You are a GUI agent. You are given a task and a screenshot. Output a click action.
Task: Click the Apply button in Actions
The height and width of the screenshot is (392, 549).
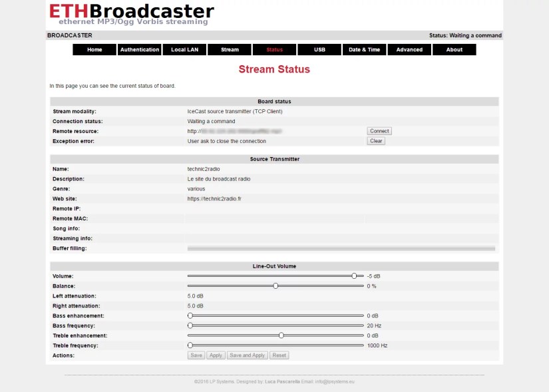coord(216,355)
